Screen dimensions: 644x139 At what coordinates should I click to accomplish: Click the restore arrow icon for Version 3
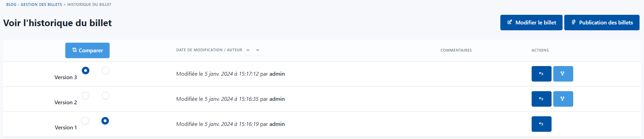pos(541,74)
